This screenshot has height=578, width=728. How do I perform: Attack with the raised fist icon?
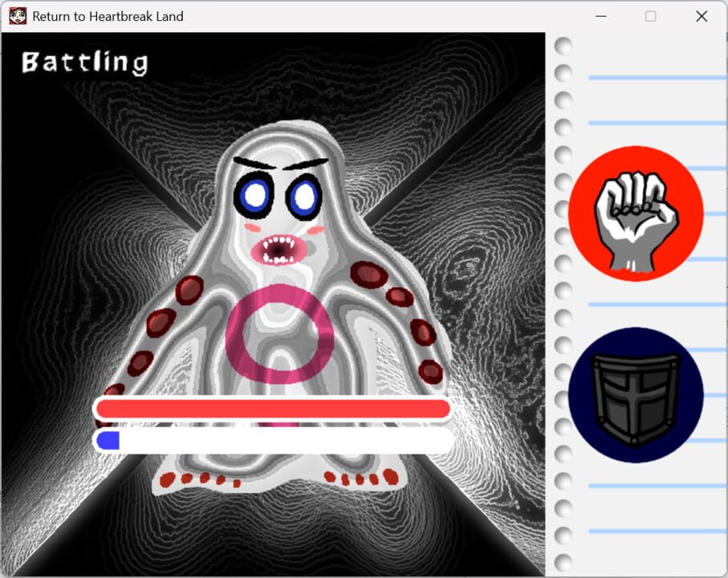click(636, 214)
